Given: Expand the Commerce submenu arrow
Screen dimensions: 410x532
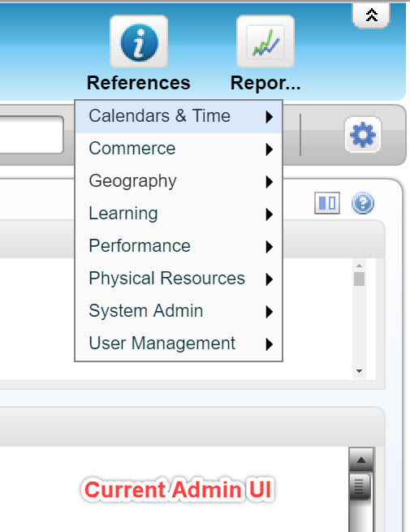Looking at the screenshot, I should click(270, 149).
